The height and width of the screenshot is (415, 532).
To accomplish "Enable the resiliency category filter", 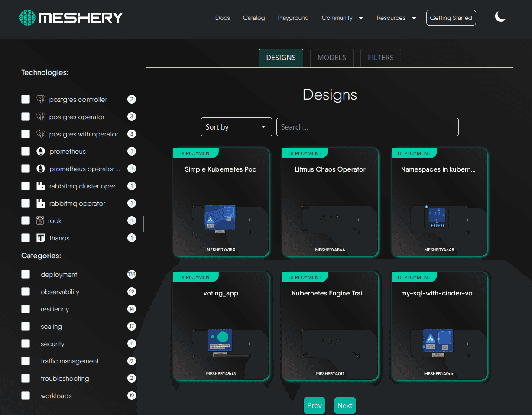I will 26,309.
